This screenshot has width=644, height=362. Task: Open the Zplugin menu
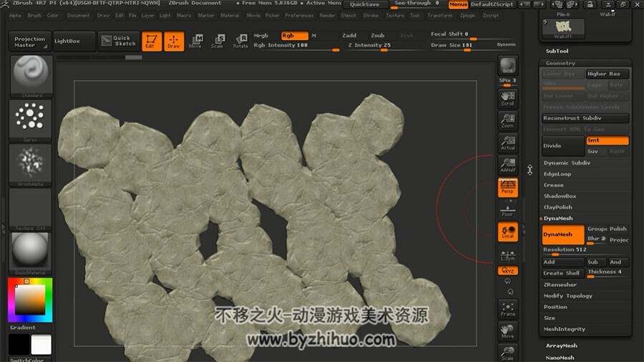tap(467, 16)
